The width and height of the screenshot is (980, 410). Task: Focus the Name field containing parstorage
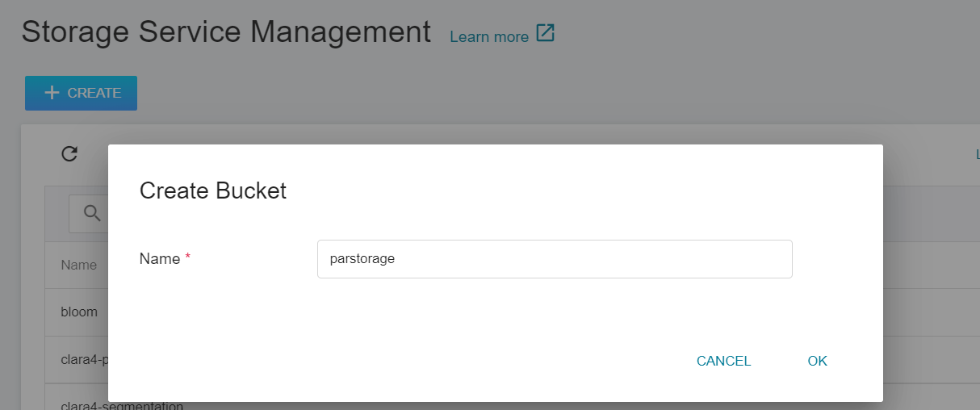coord(555,259)
